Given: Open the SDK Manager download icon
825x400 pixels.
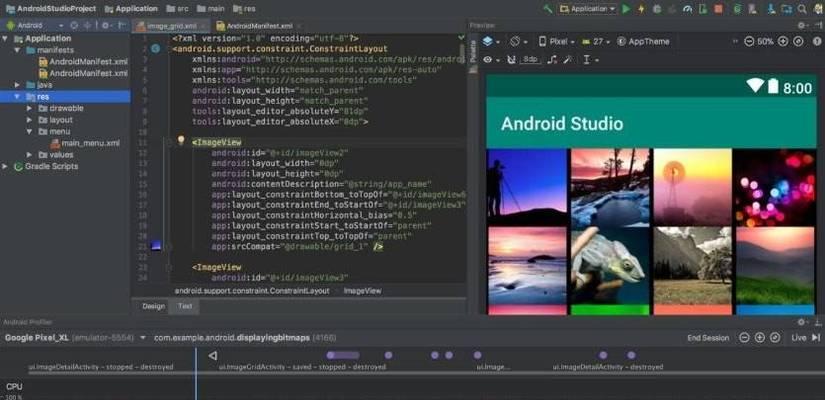Looking at the screenshot, I should [771, 8].
